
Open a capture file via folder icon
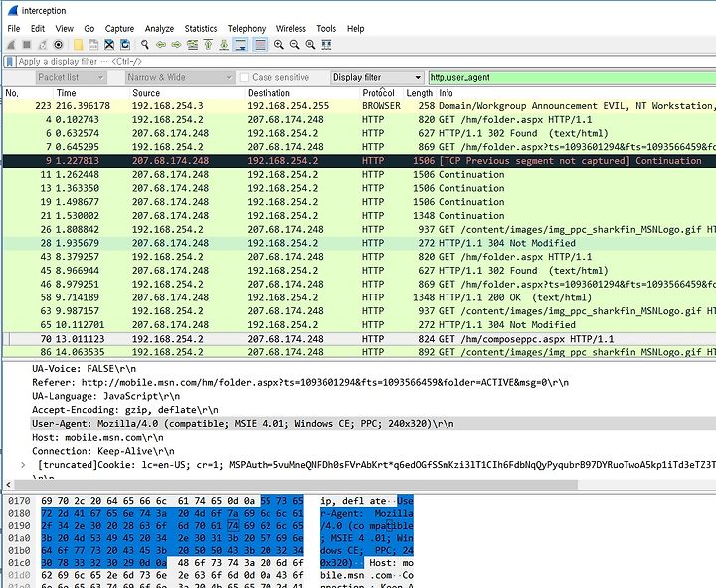pyautogui.click(x=79, y=45)
